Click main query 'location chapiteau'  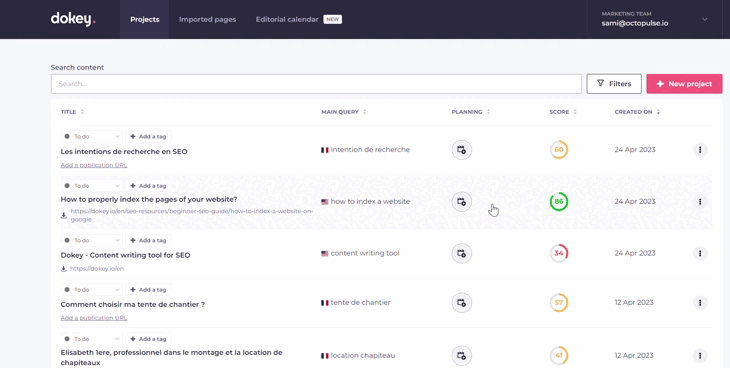pyautogui.click(x=363, y=355)
